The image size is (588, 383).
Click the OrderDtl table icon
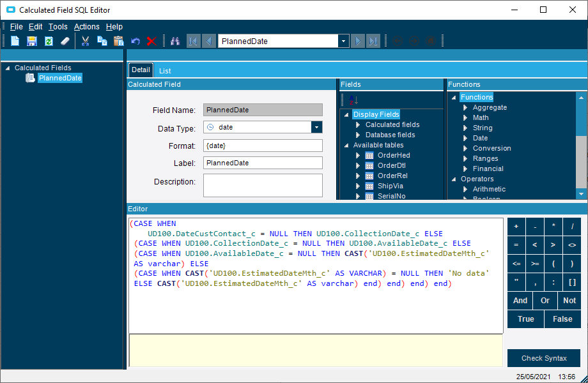(x=369, y=165)
